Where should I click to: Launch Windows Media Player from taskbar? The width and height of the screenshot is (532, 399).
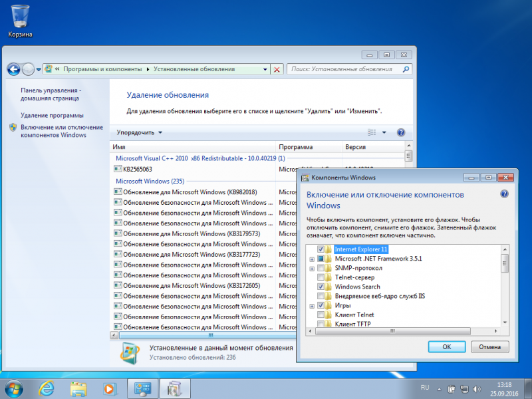point(109,389)
